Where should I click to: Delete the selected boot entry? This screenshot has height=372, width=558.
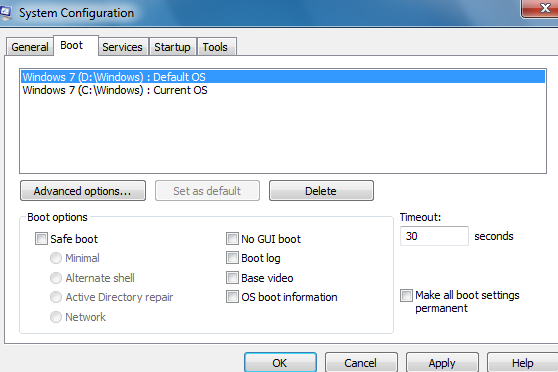(321, 191)
